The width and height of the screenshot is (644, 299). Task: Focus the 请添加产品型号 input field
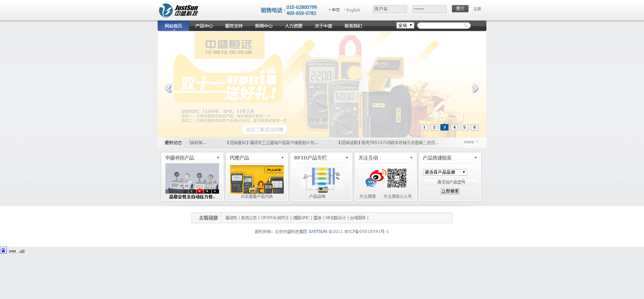(x=450, y=182)
